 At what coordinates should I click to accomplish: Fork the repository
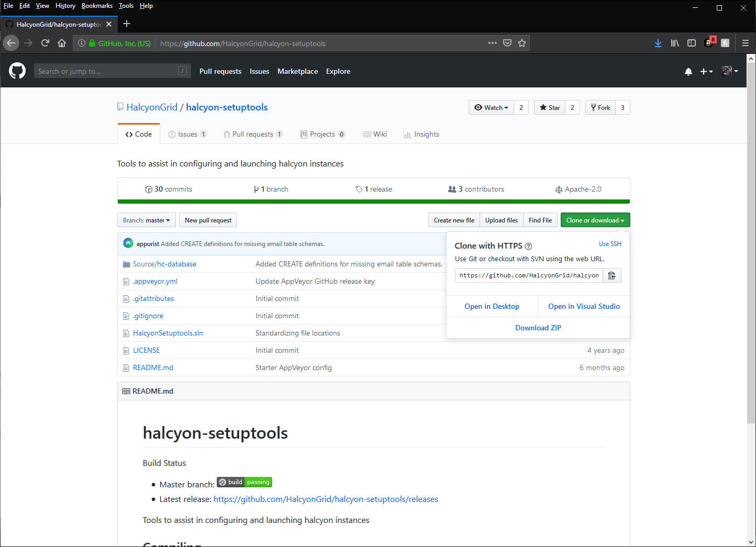point(600,107)
